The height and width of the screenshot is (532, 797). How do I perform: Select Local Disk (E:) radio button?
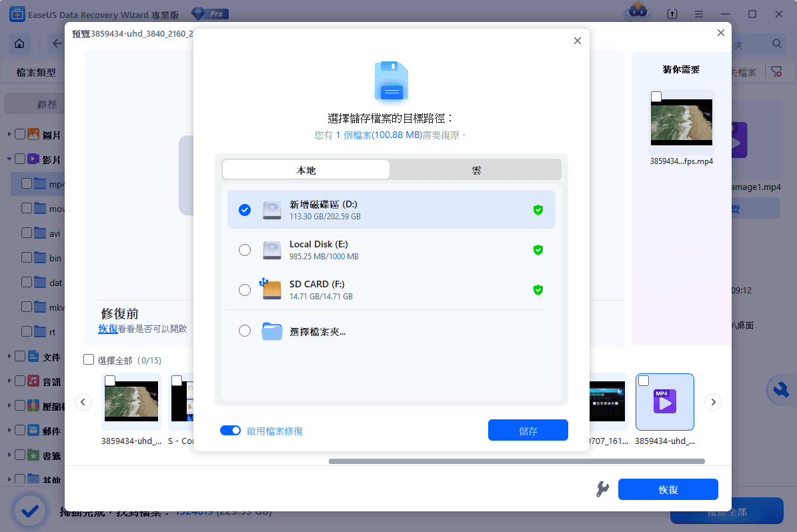click(x=245, y=250)
